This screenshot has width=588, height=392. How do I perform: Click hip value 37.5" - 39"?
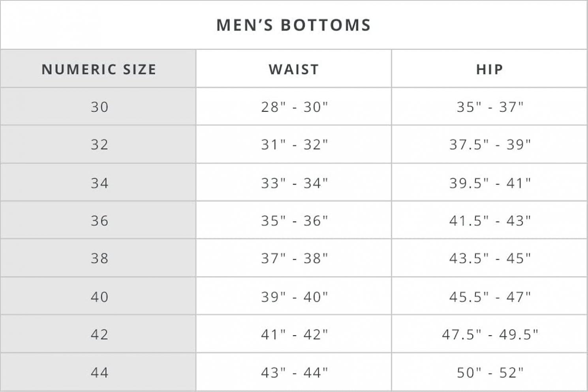coord(490,144)
